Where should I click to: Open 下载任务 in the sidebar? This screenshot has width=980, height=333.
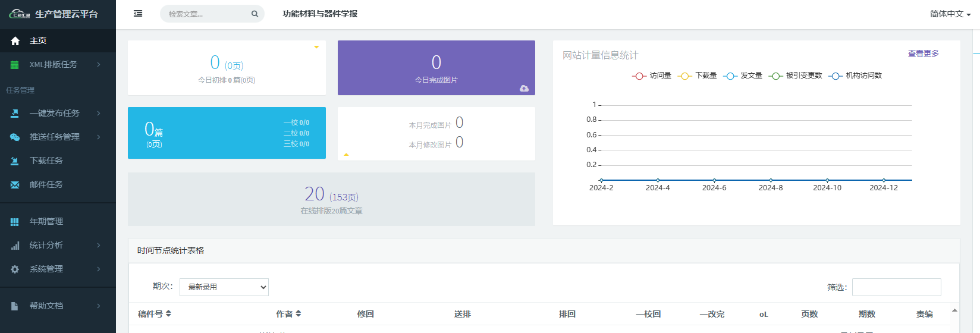[46, 161]
